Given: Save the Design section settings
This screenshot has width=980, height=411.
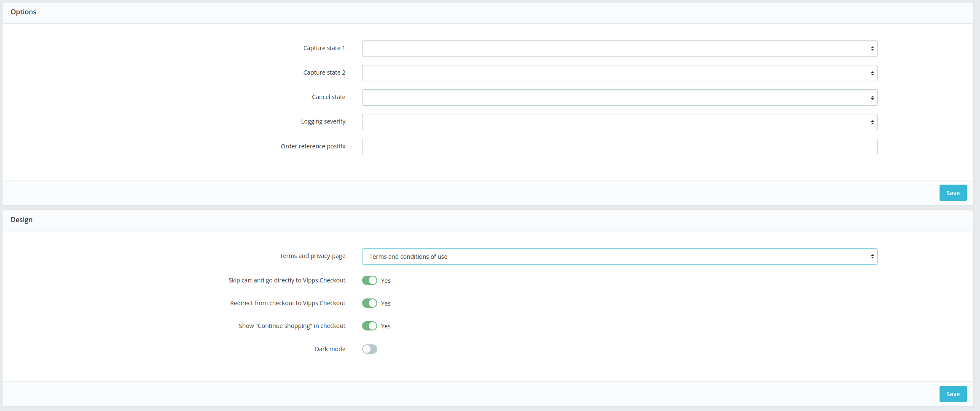Looking at the screenshot, I should (x=953, y=393).
